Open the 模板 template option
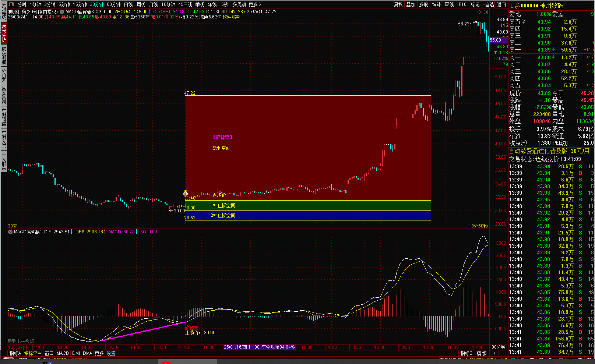Image resolution: width=595 pixels, height=364 pixels. (482, 353)
